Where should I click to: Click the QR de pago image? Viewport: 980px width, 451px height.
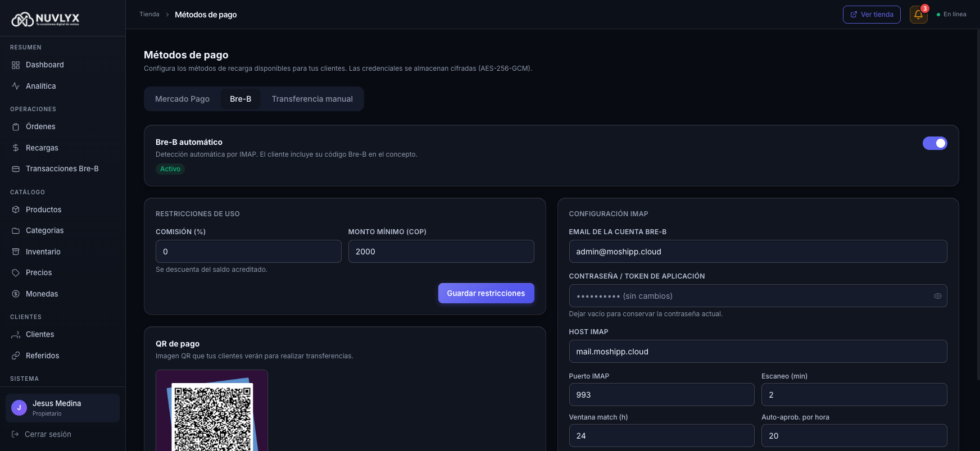click(212, 411)
